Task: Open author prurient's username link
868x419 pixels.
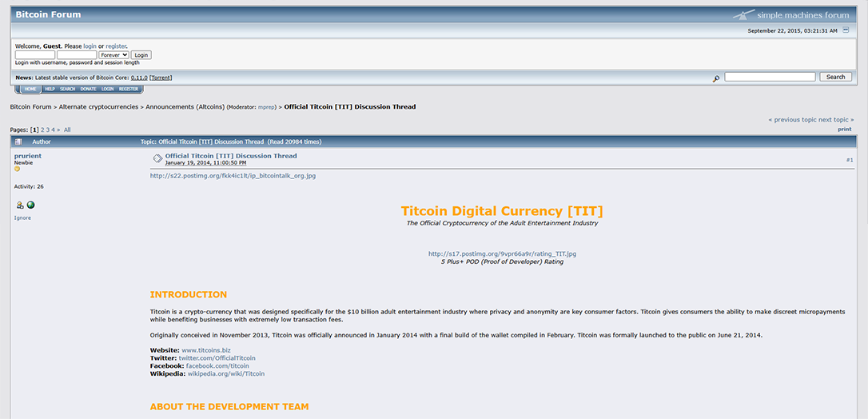Action: (x=28, y=156)
